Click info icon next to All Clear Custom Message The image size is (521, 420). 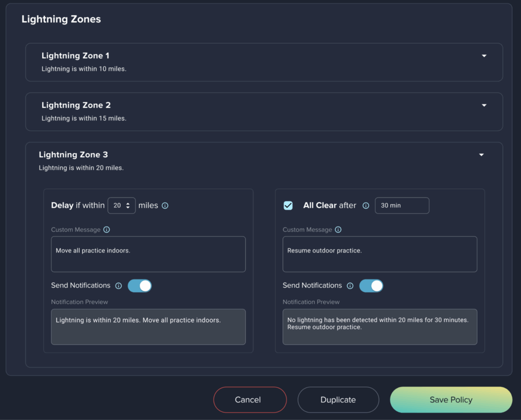(338, 230)
